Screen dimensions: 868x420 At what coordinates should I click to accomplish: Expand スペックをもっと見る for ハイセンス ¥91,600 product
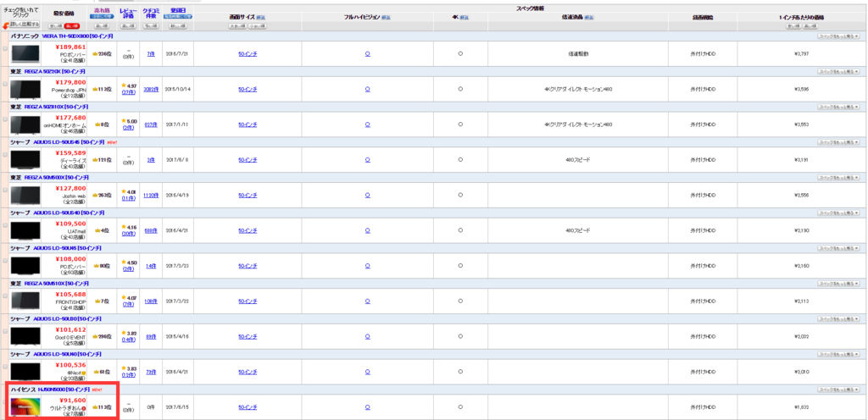pyautogui.click(x=838, y=390)
